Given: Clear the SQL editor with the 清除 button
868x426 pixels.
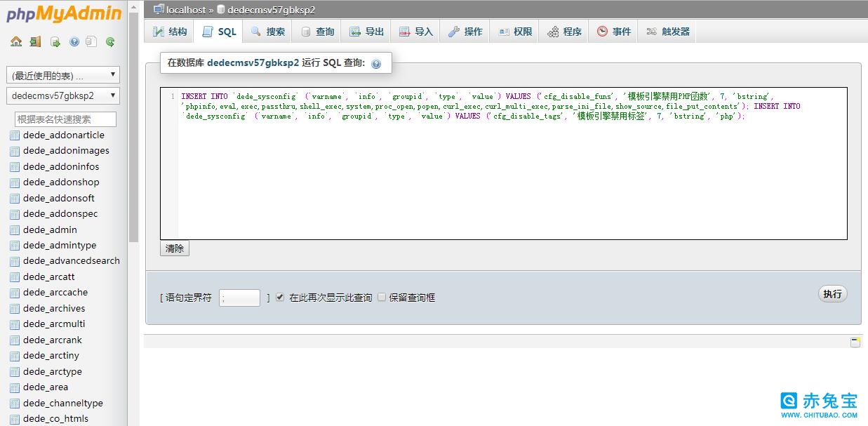Looking at the screenshot, I should [174, 248].
